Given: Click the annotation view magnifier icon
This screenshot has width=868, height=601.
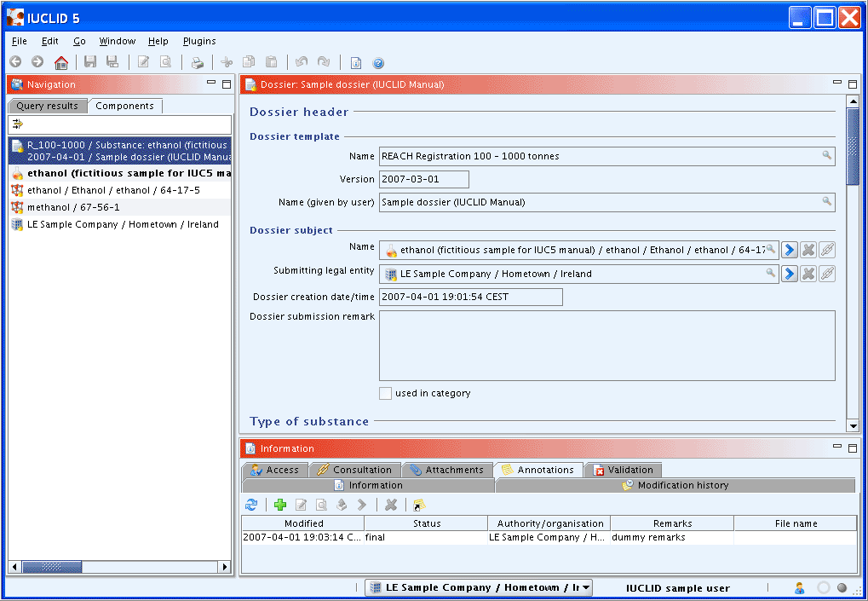Looking at the screenshot, I should 321,505.
